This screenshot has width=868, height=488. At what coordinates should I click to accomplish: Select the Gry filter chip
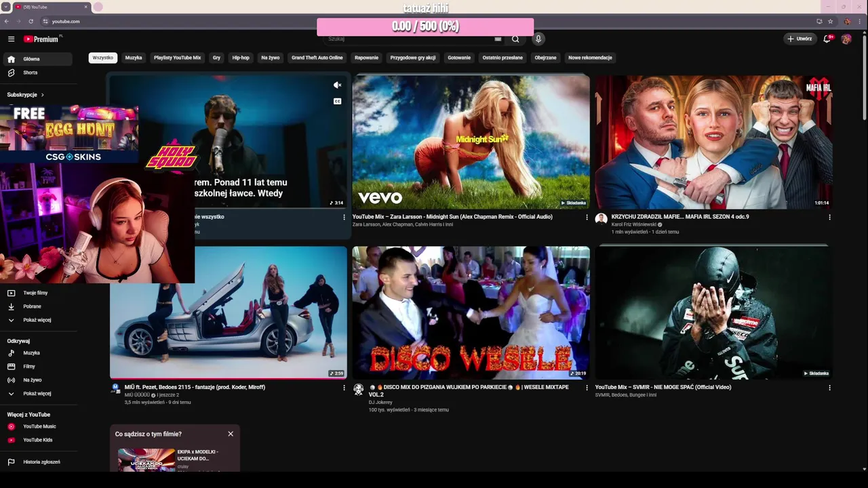point(216,58)
